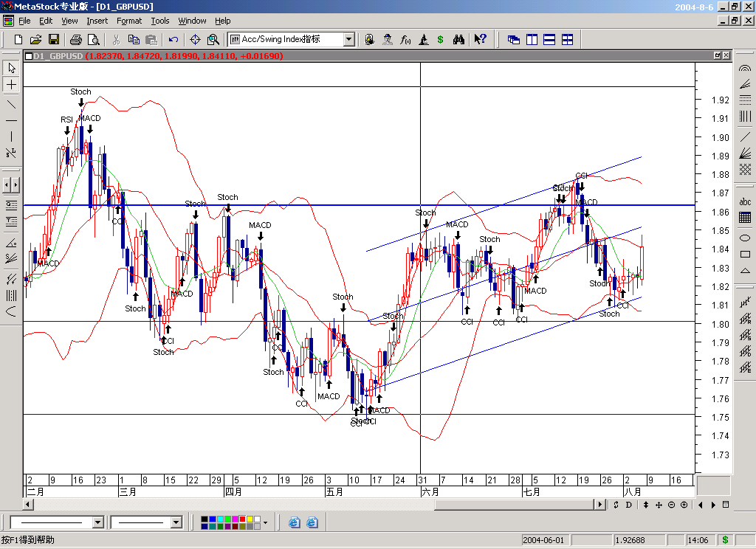The width and height of the screenshot is (756, 549).
Task: Click the Save chart icon
Action: 54,39
